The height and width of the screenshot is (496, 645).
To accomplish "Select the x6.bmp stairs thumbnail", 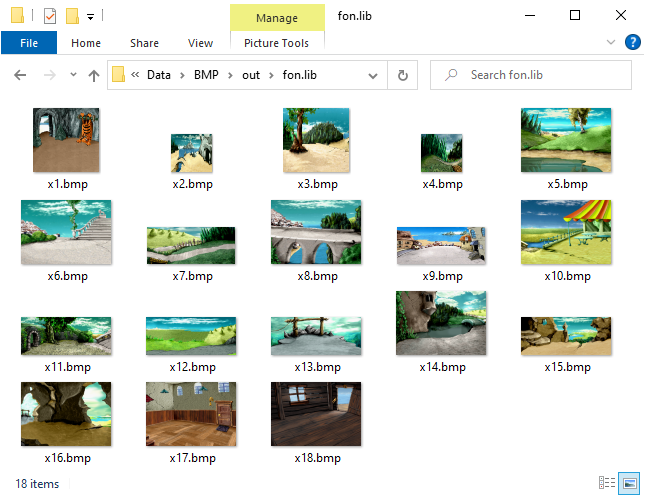I will (x=66, y=232).
